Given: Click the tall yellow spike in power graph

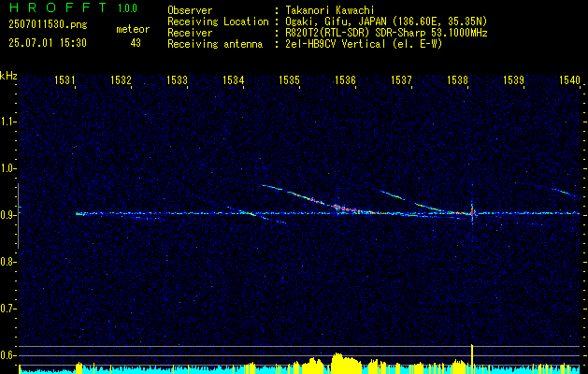Looking at the screenshot, I should click(x=472, y=356).
